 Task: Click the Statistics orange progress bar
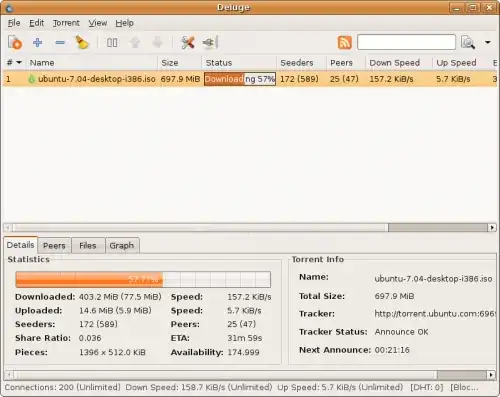coord(143,279)
